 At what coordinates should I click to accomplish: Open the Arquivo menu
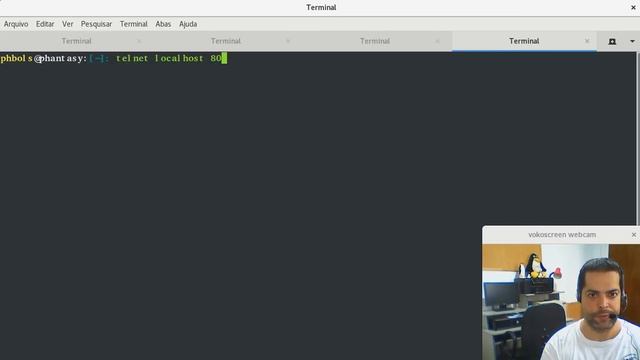(16, 24)
